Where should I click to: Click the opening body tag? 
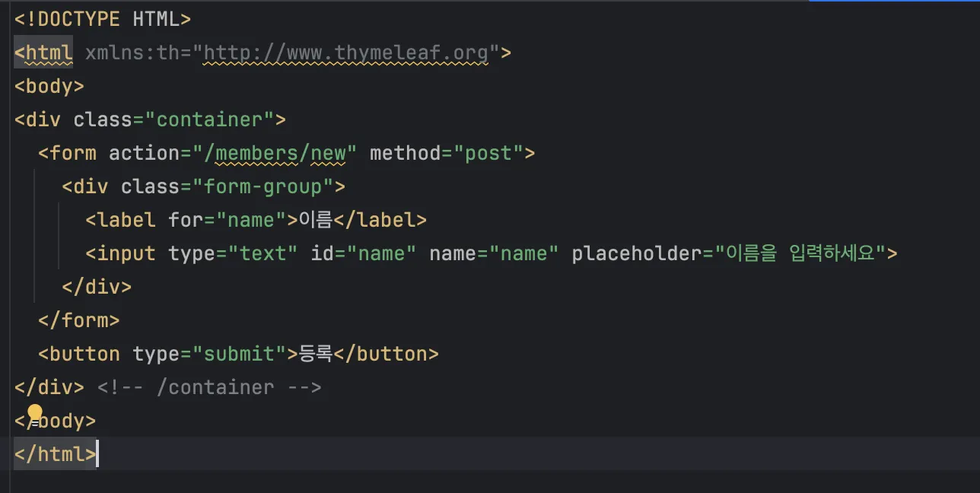[49, 86]
